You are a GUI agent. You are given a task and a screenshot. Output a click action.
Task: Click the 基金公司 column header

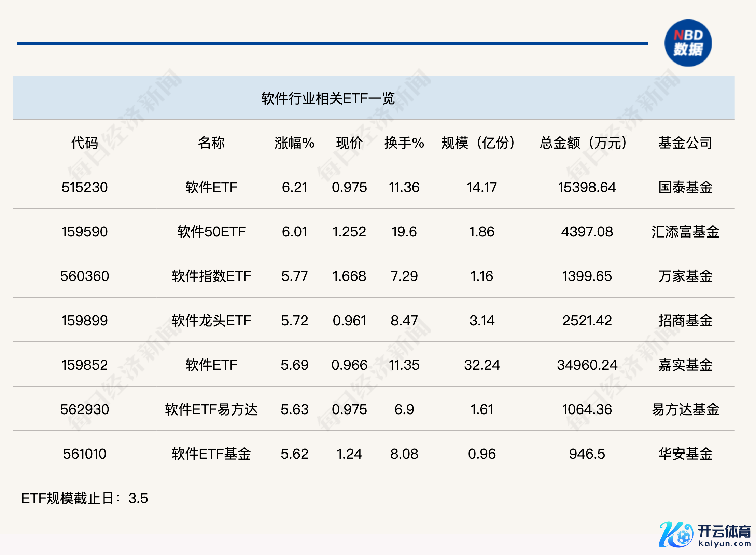pos(685,143)
